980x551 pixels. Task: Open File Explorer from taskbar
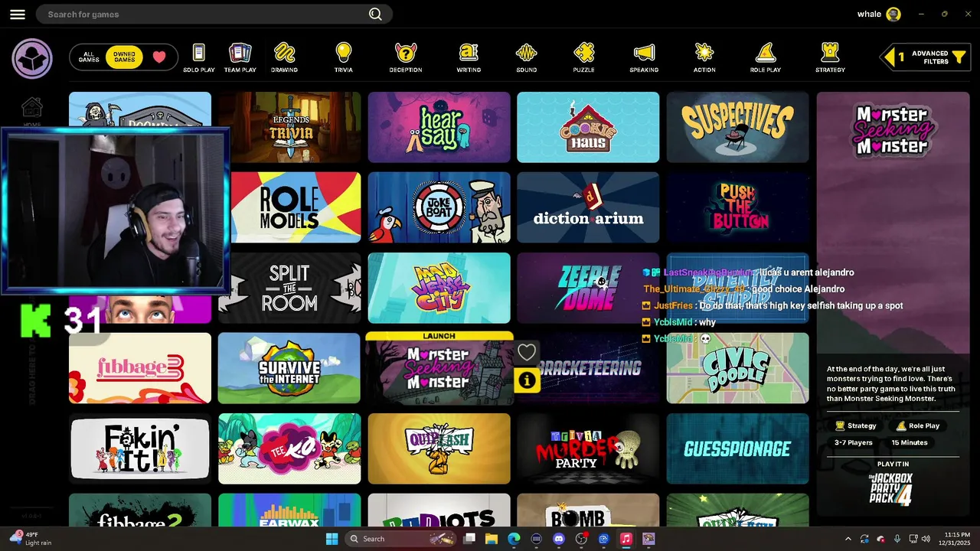click(x=492, y=539)
